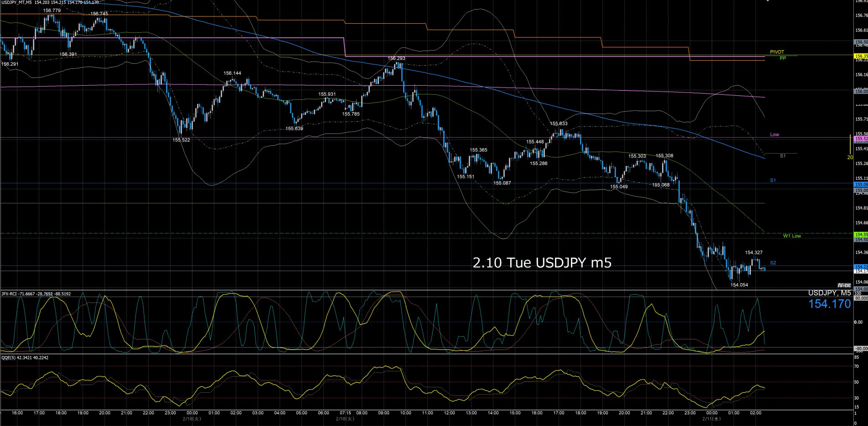Screen dimensions: 868x426
Task: Click the green PP pivot label
Action: [x=782, y=58]
